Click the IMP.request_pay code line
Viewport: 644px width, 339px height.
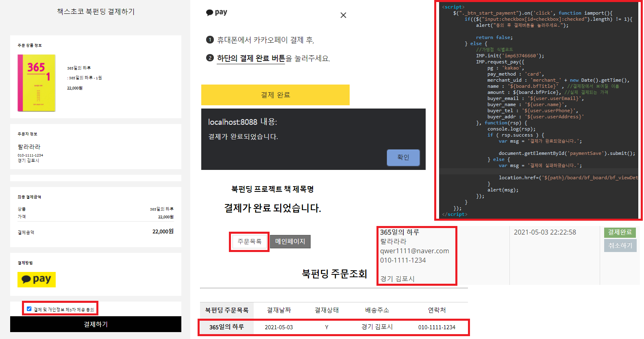500,62
